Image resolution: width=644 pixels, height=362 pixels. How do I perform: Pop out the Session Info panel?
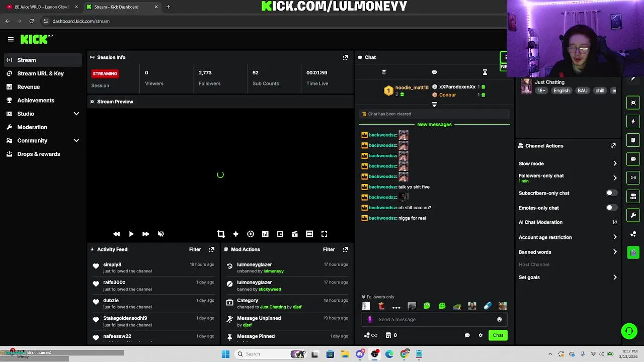click(x=345, y=57)
